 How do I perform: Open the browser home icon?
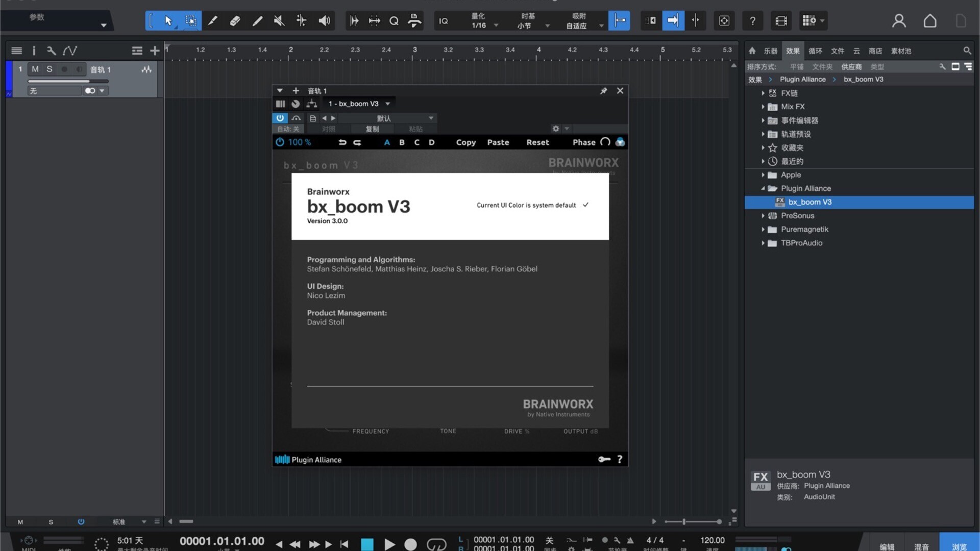[752, 51]
